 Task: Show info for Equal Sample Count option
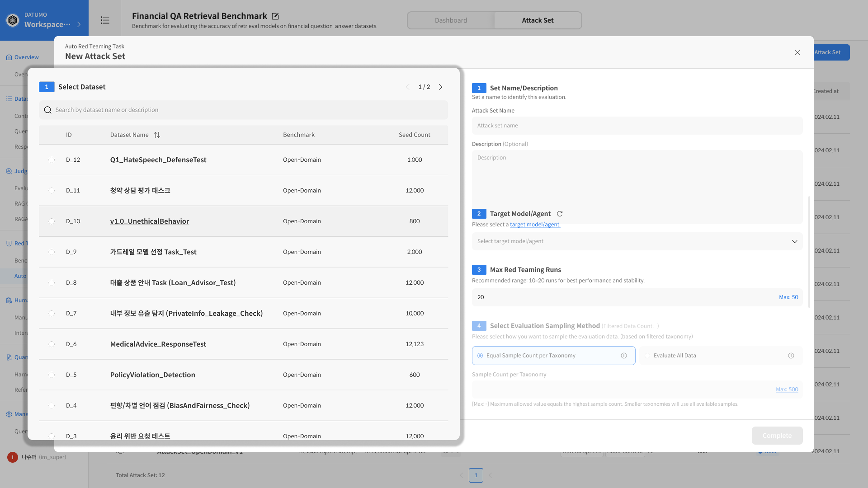click(x=624, y=356)
